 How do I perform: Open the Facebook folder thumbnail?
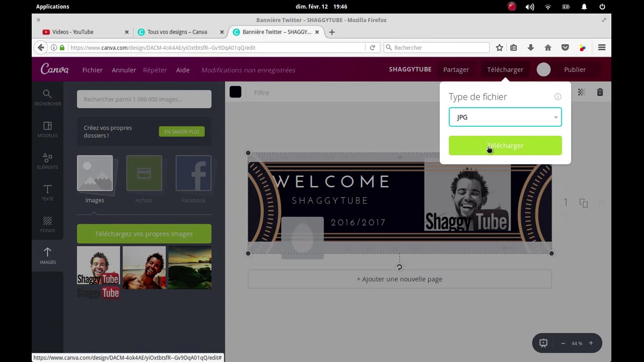(193, 173)
